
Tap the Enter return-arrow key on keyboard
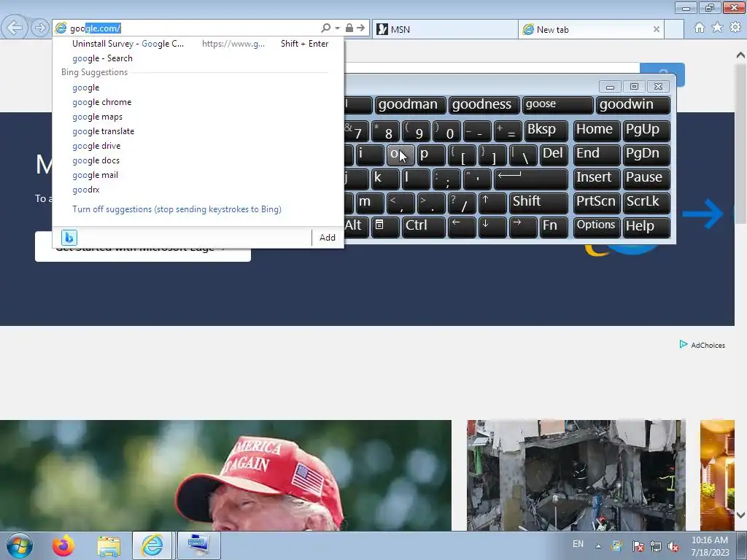point(531,179)
